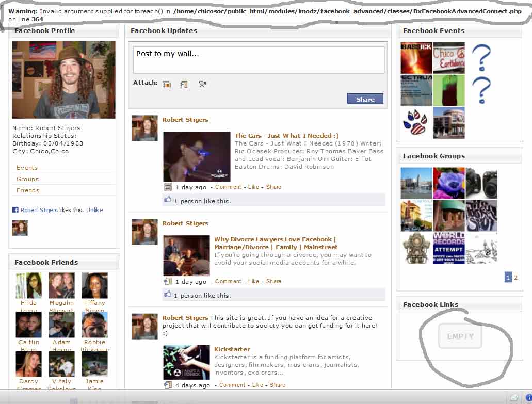Viewport: 532px width, 404px height.
Task: Click inside the 'Post to my wall' field
Action: click(x=259, y=60)
